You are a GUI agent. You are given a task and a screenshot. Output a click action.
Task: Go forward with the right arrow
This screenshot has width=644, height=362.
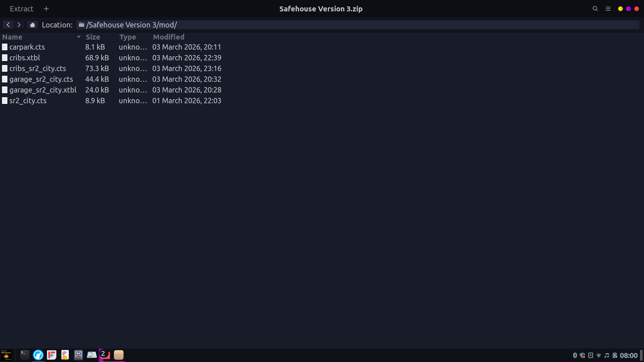[x=19, y=25]
